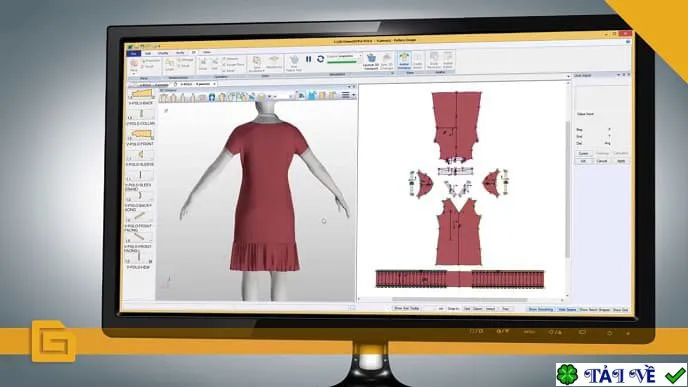Enable Grid snapping in status bar
This screenshot has width=688, height=387.
(467, 309)
